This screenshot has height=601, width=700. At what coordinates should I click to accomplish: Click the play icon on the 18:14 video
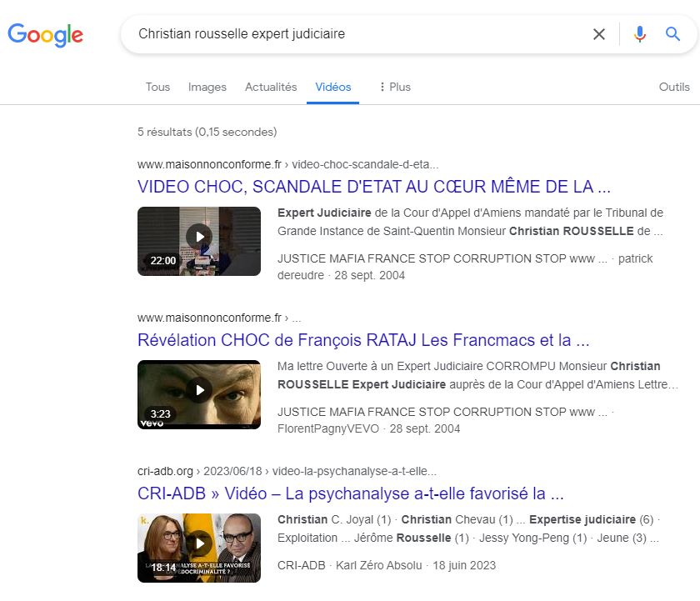199,543
